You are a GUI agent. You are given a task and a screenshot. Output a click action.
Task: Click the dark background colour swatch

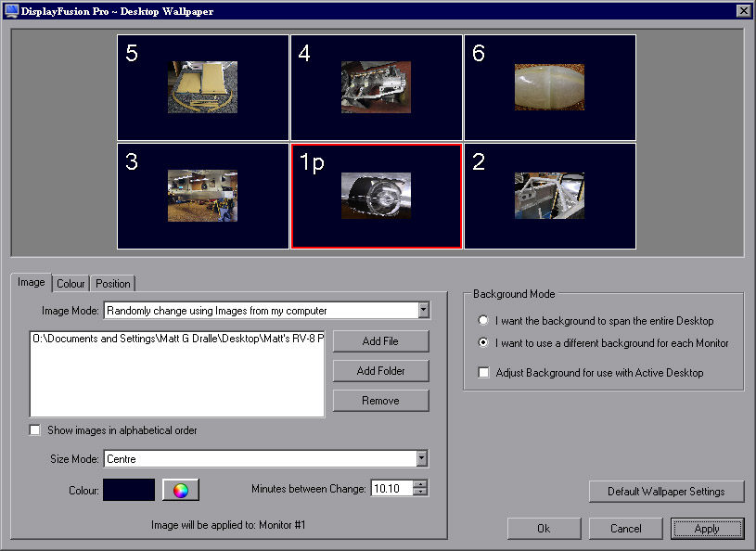pyautogui.click(x=129, y=490)
